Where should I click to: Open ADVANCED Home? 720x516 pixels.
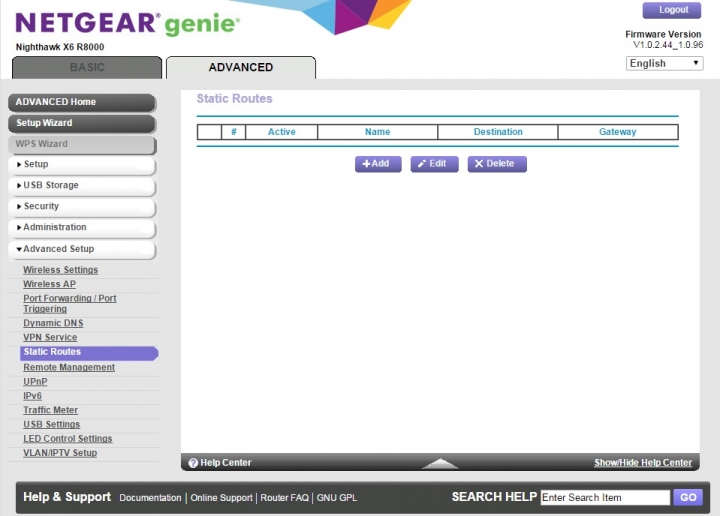tap(82, 102)
